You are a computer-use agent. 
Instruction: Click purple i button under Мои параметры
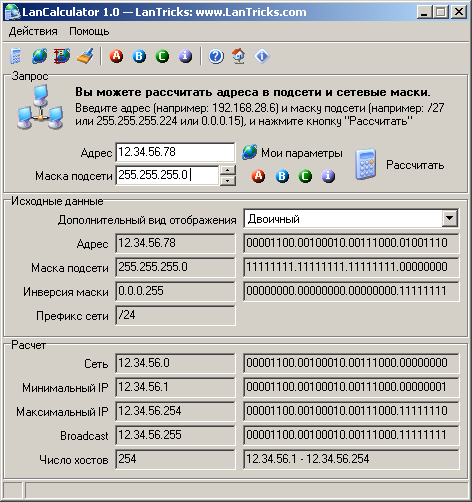[x=328, y=176]
